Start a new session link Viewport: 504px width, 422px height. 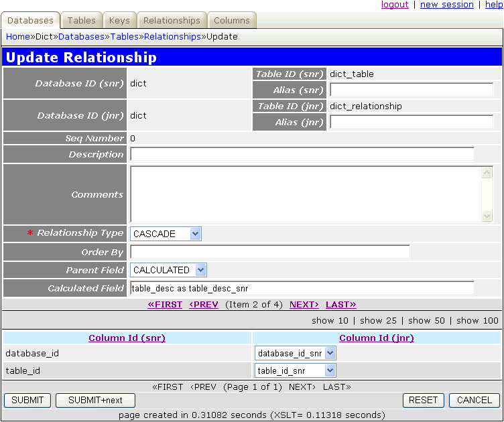(447, 5)
